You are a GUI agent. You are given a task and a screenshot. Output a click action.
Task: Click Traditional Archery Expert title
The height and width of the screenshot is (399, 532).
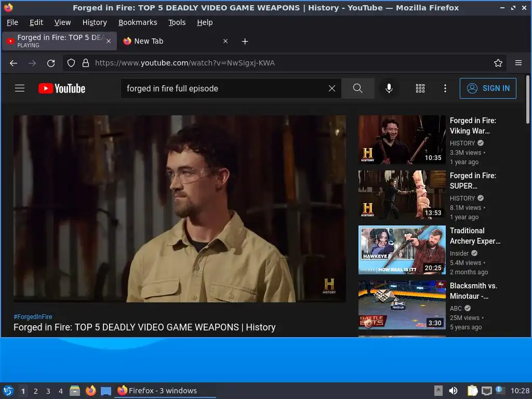475,236
